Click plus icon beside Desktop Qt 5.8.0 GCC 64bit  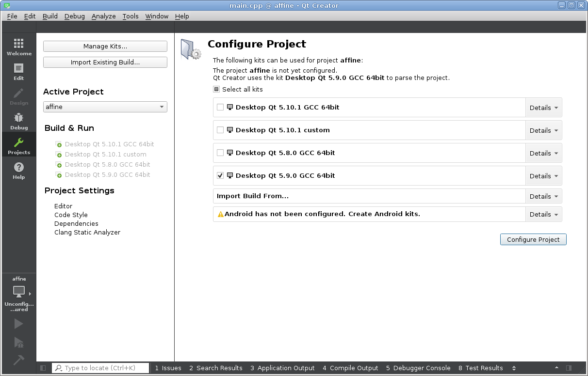click(x=59, y=165)
